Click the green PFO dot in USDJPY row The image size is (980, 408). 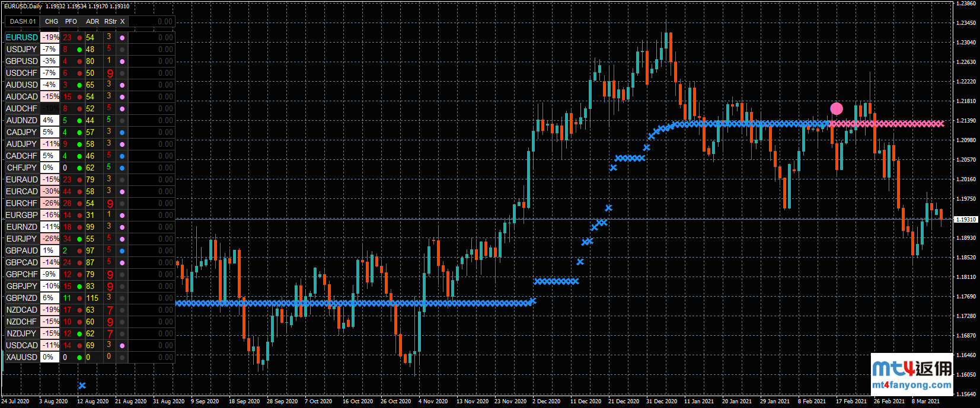click(79, 49)
